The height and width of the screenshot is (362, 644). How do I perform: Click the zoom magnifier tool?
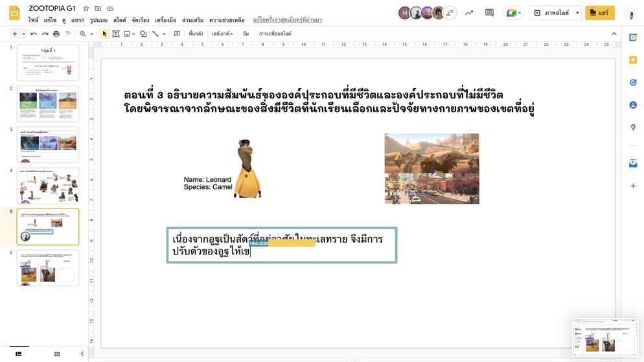pos(83,34)
